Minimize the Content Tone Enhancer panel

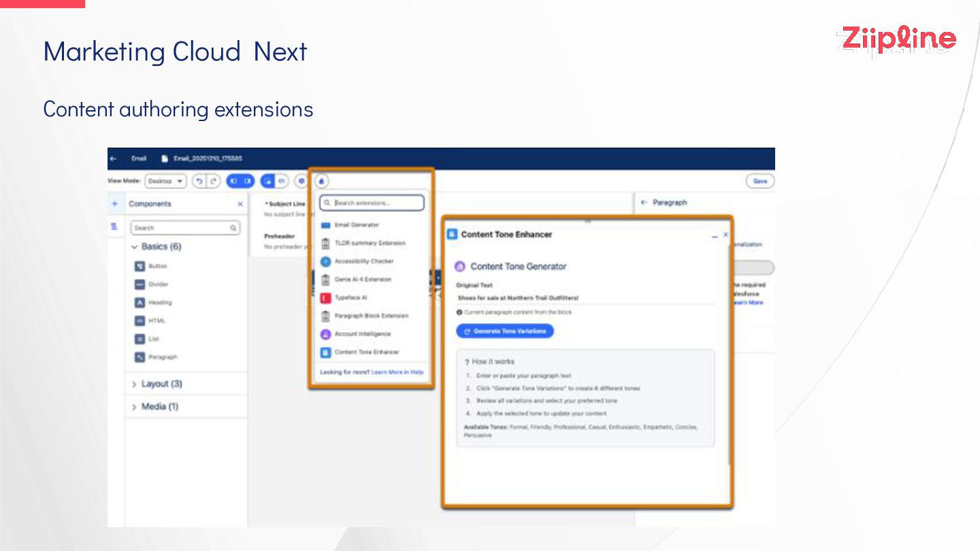click(715, 235)
